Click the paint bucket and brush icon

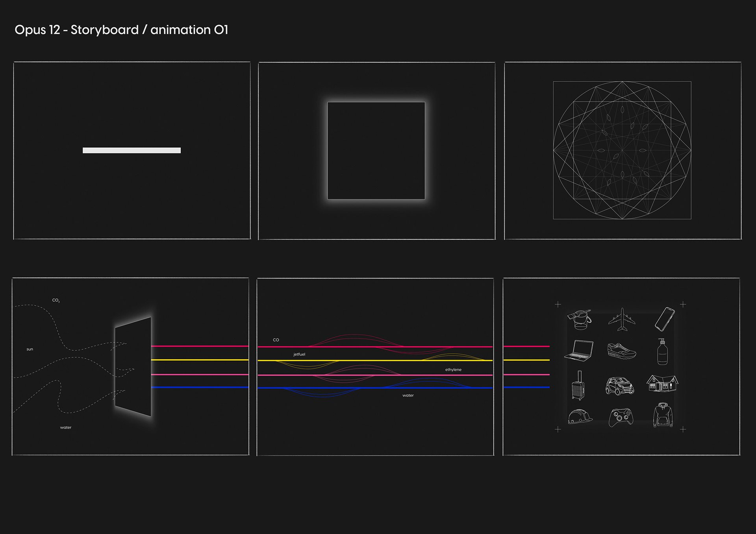pyautogui.click(x=580, y=319)
